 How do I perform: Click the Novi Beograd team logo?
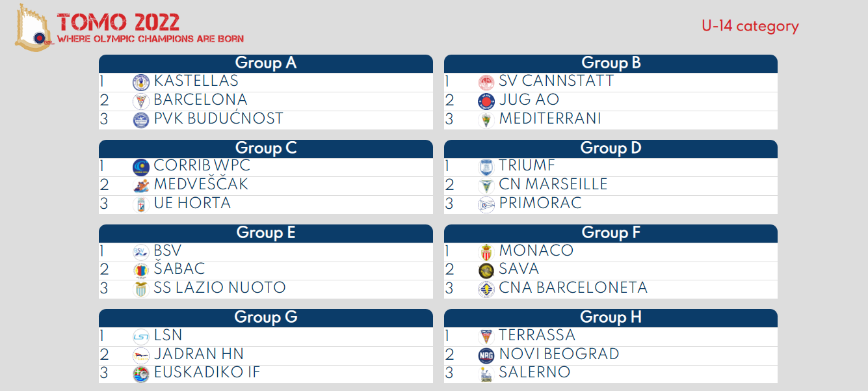[x=486, y=355]
